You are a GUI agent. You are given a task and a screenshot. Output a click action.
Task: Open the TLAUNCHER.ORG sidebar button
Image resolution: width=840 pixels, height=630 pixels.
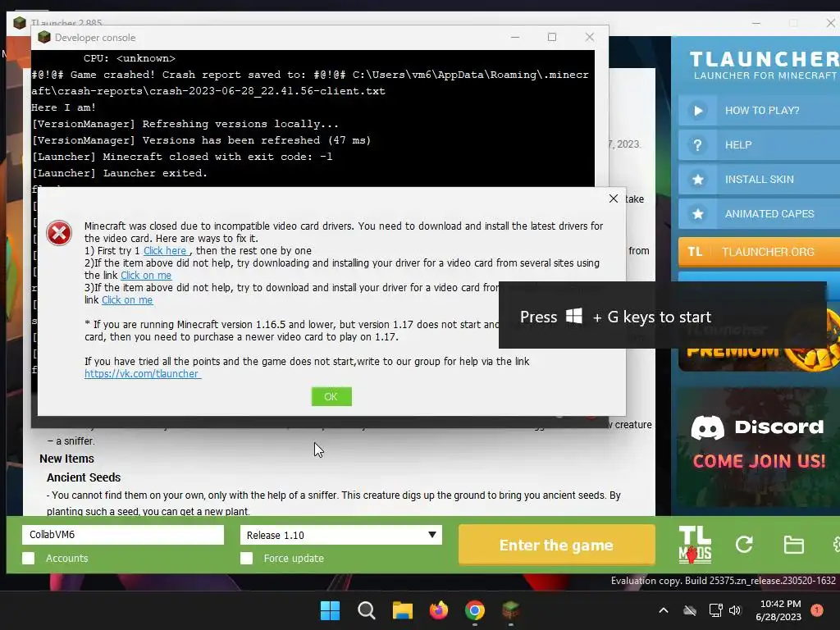(759, 252)
